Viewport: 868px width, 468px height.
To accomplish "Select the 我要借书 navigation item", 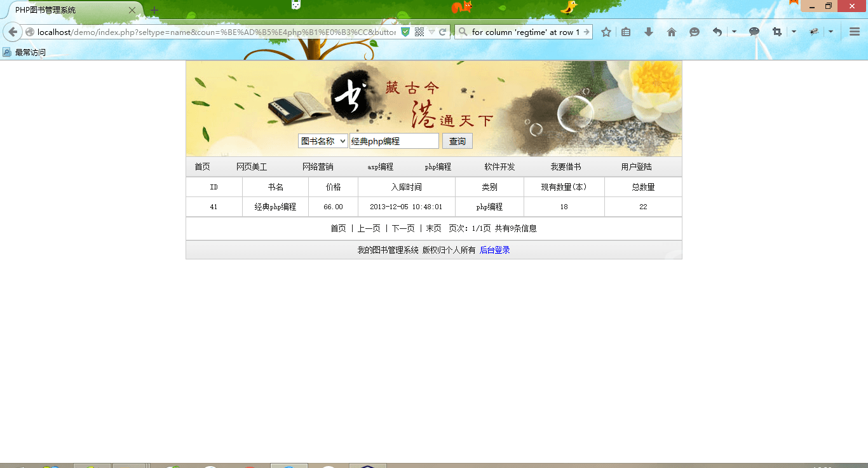I will tap(566, 167).
